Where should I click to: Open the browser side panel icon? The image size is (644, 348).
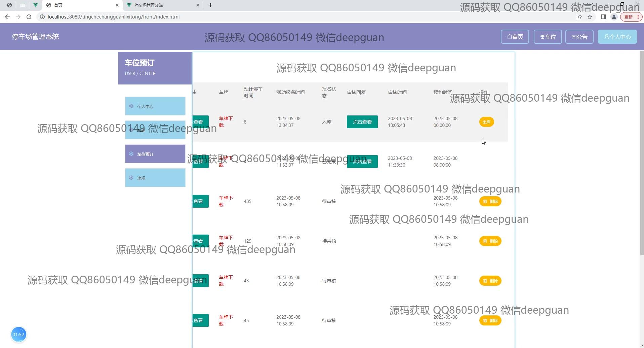click(603, 17)
